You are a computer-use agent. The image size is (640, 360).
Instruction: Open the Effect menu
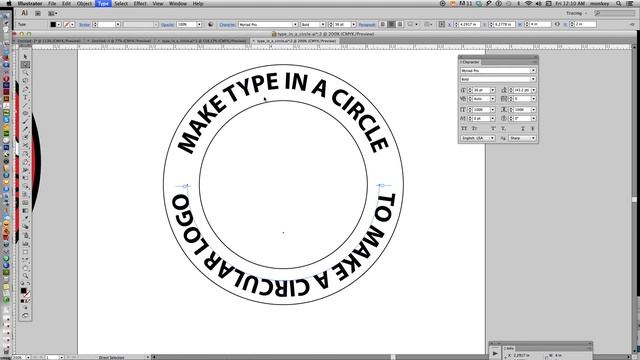point(140,3)
